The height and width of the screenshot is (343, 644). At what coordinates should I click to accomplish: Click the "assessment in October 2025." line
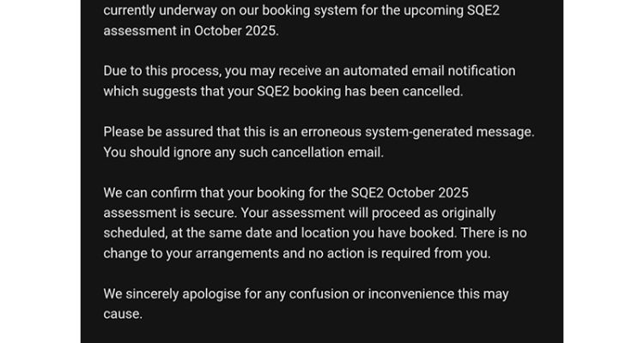tap(189, 30)
